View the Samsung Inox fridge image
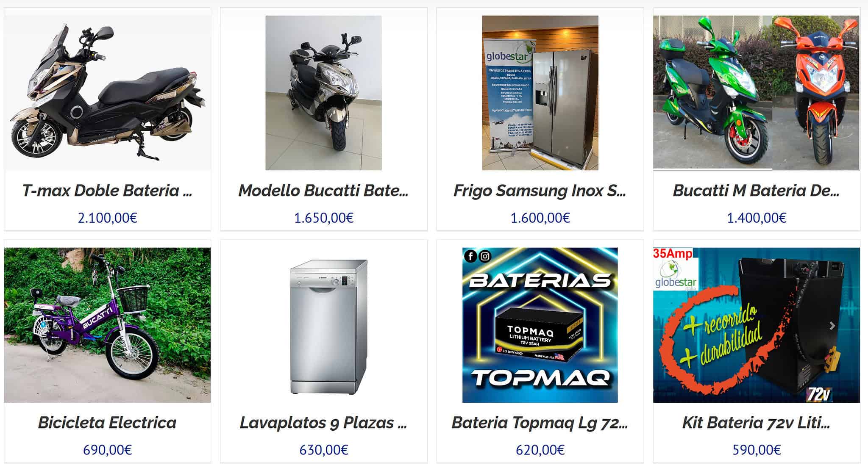The height and width of the screenshot is (465, 868). pyautogui.click(x=540, y=93)
